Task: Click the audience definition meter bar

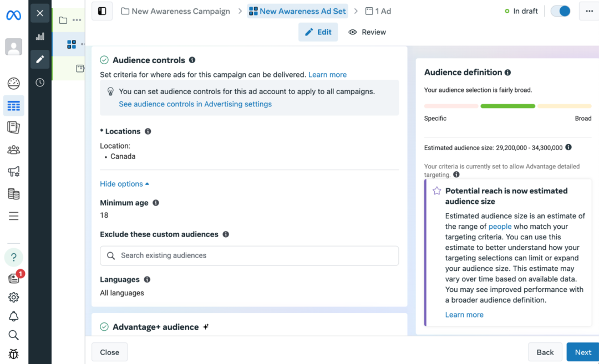Action: tap(507, 106)
